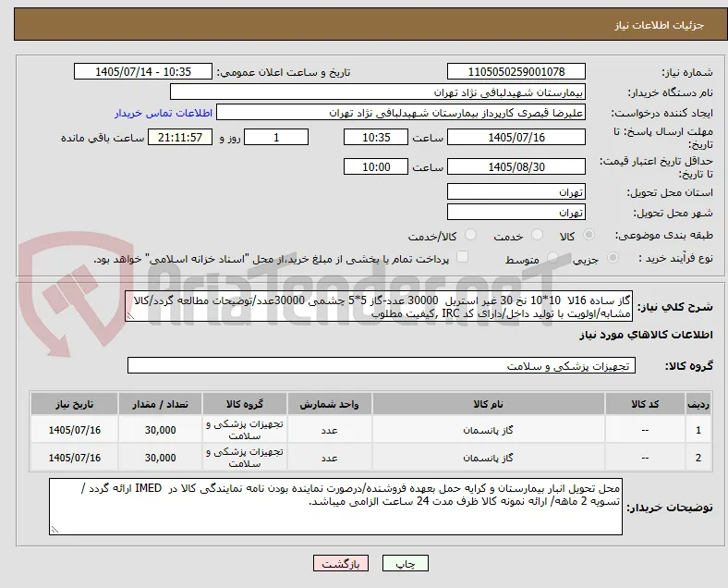Select the متوسط purchase type radio
Image resolution: width=728 pixels, height=588 pixels.
click(x=552, y=258)
